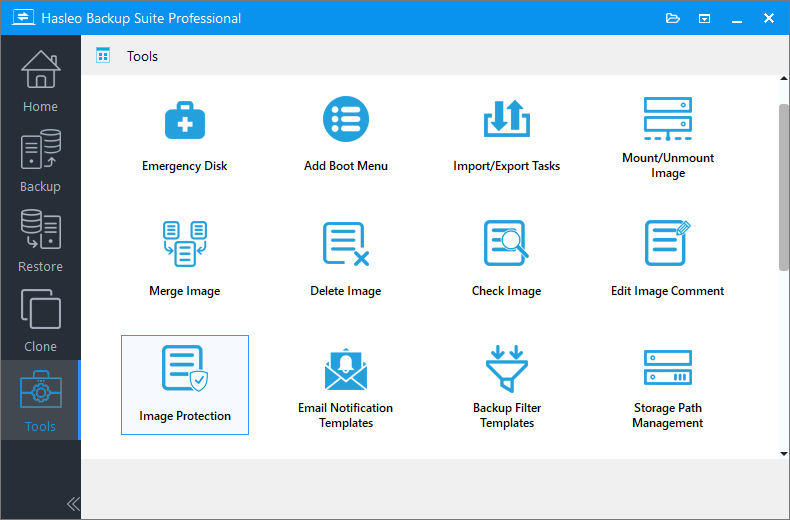The image size is (790, 520).
Task: Click the vertical scrollbar thumb
Action: 783,187
